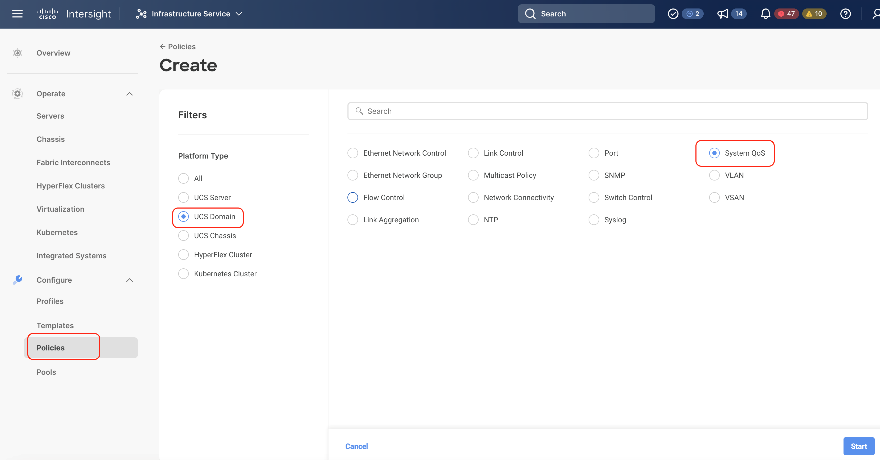Click the Cisco Intersight logo
The width and height of the screenshot is (880, 460).
(74, 14)
